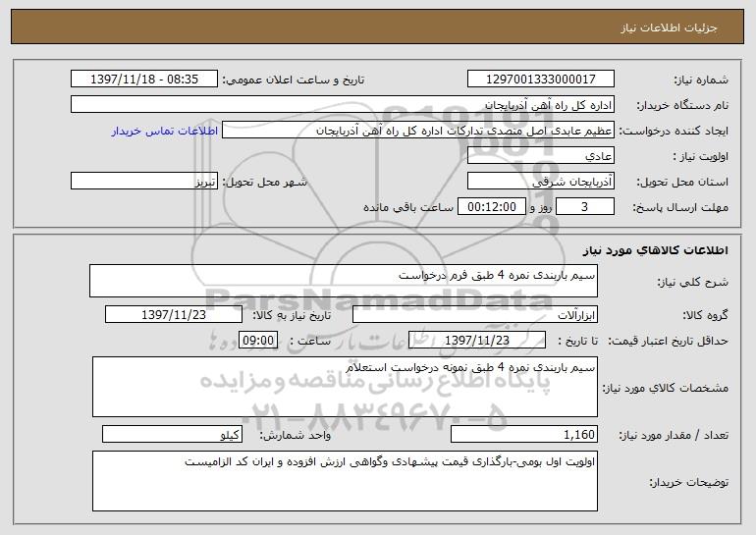
Task: Click the label واحد شمارش
Action: tap(296, 435)
